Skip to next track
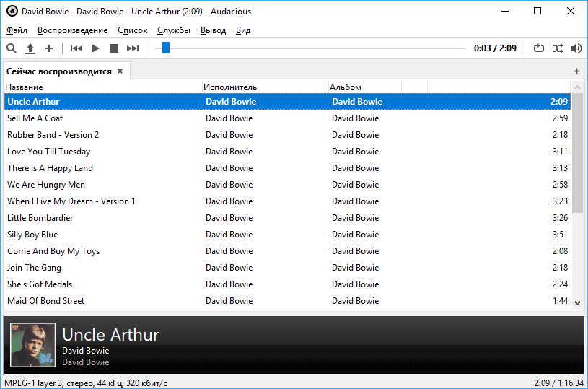The image size is (588, 389). 133,48
